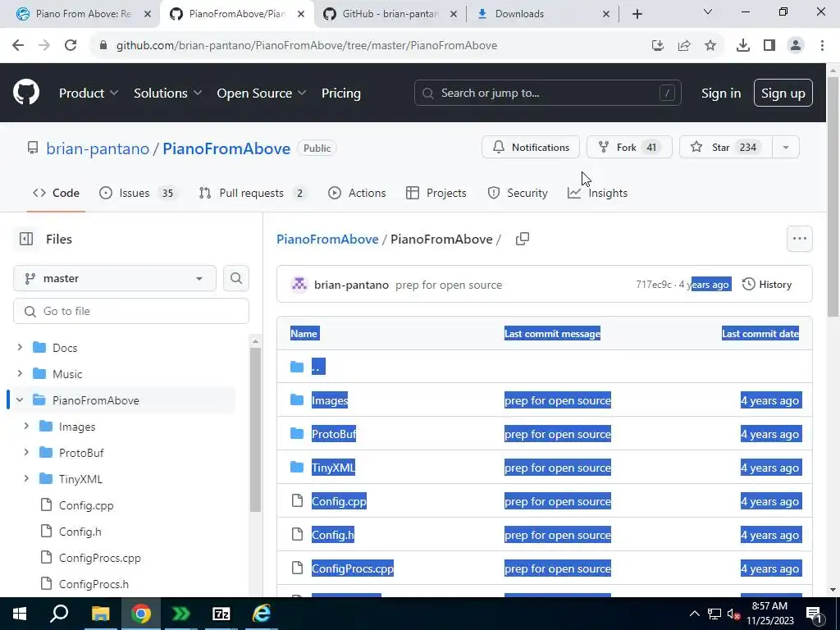Click the Sign up button
This screenshot has height=630, width=840.
click(x=783, y=93)
